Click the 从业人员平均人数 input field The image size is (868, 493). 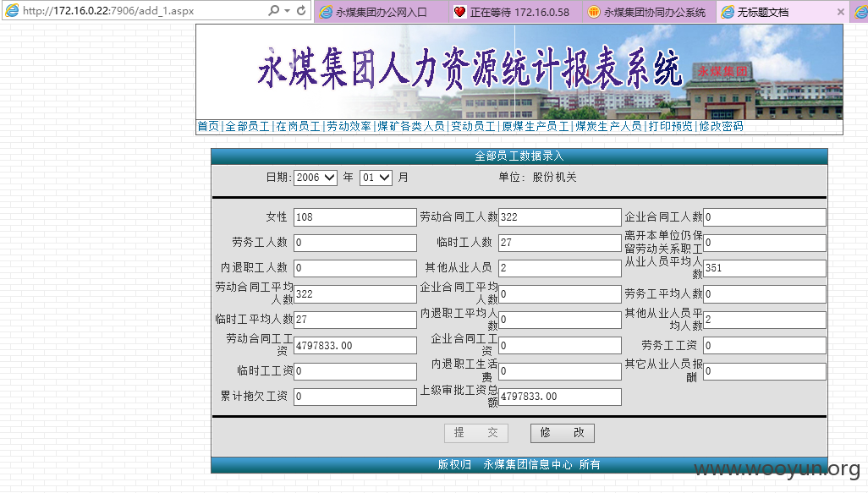coord(765,268)
